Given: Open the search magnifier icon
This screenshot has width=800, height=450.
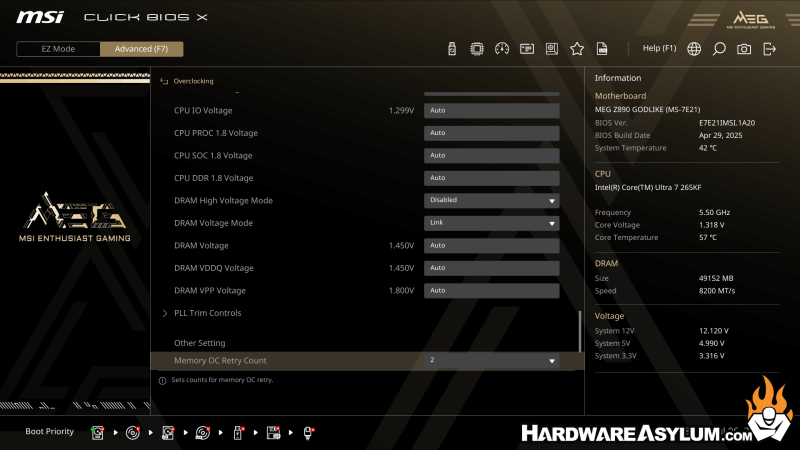Looking at the screenshot, I should pos(719,49).
